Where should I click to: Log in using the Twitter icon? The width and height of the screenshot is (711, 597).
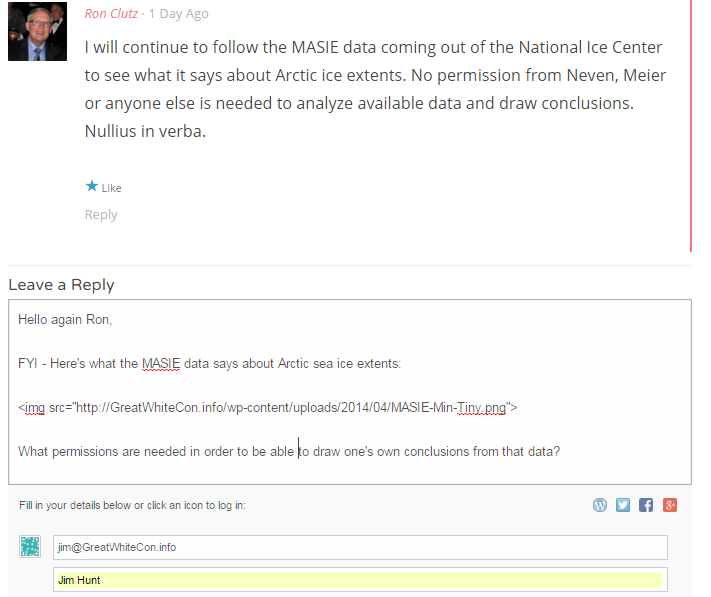pos(623,505)
